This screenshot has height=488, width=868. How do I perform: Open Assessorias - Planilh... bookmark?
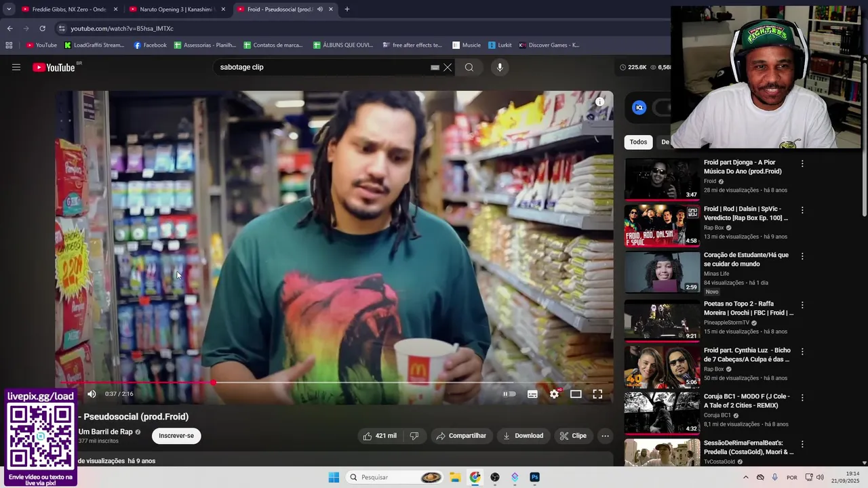(205, 45)
